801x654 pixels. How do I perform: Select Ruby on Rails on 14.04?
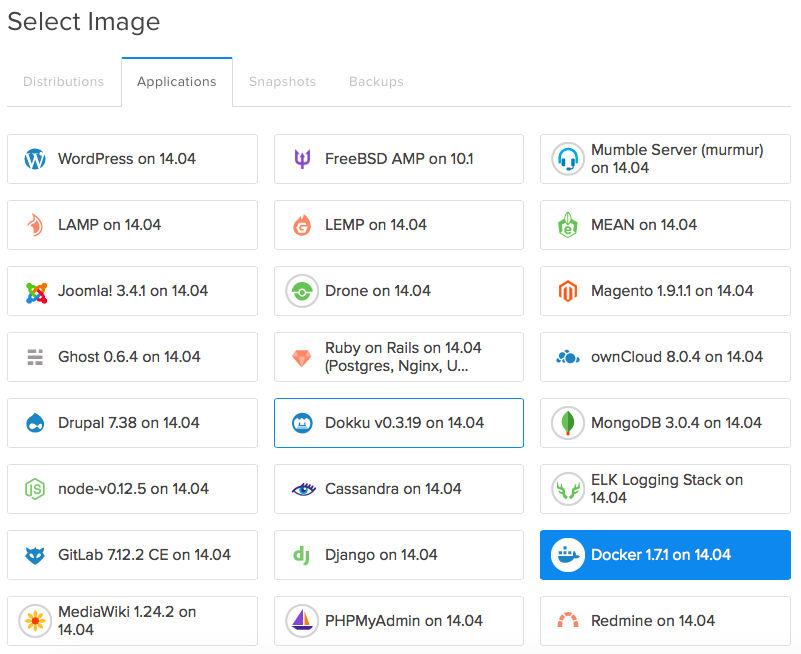(x=399, y=357)
